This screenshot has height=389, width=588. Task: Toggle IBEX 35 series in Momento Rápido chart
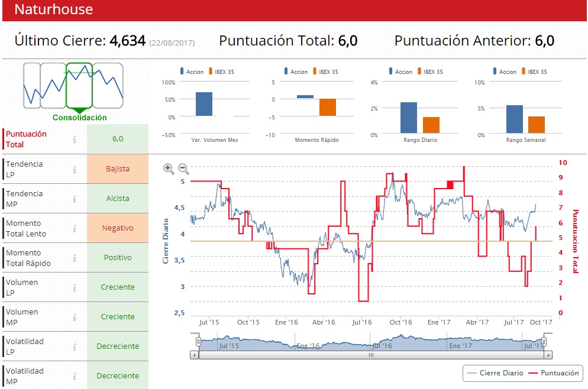[x=325, y=72]
